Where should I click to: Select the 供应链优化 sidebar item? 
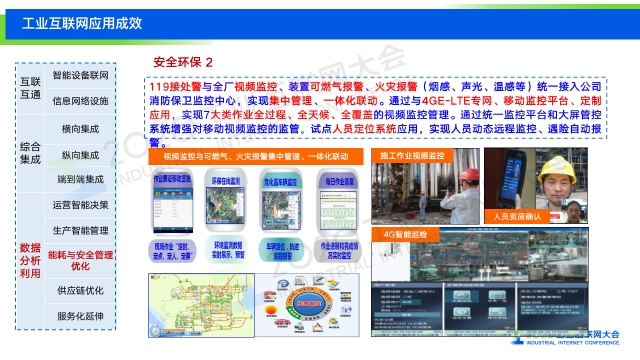click(80, 291)
